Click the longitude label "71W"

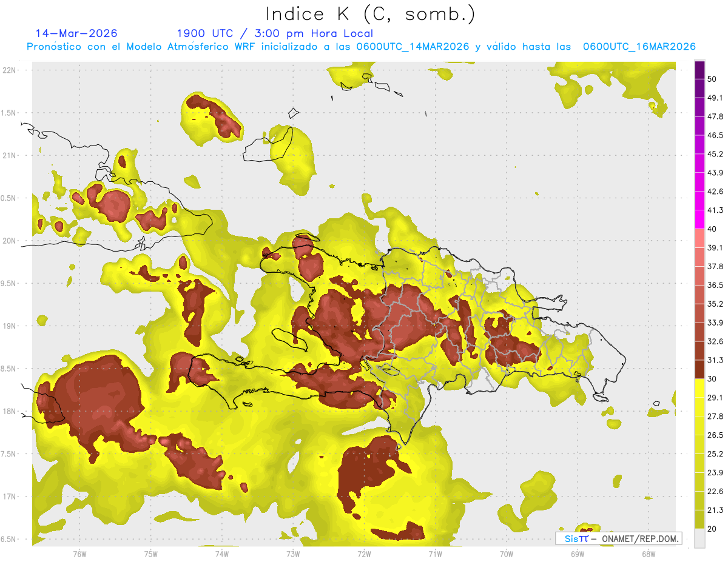coord(435,554)
